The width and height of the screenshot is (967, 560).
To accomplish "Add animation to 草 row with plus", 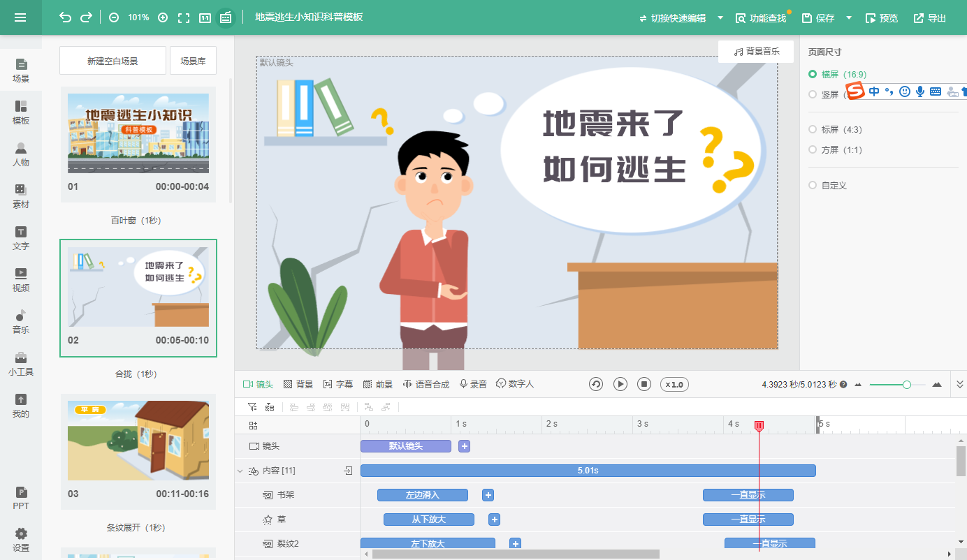I will coord(494,520).
